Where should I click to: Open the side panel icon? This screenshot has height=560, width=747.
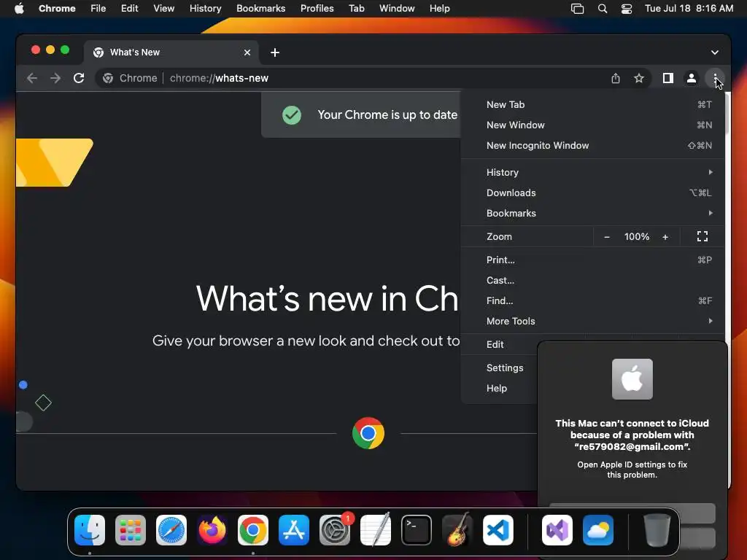point(668,78)
